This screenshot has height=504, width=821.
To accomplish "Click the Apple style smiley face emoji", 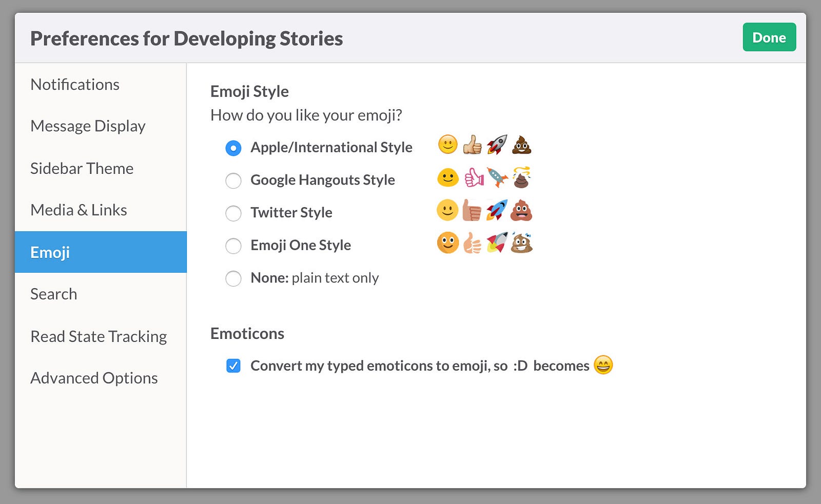I will coord(447,145).
